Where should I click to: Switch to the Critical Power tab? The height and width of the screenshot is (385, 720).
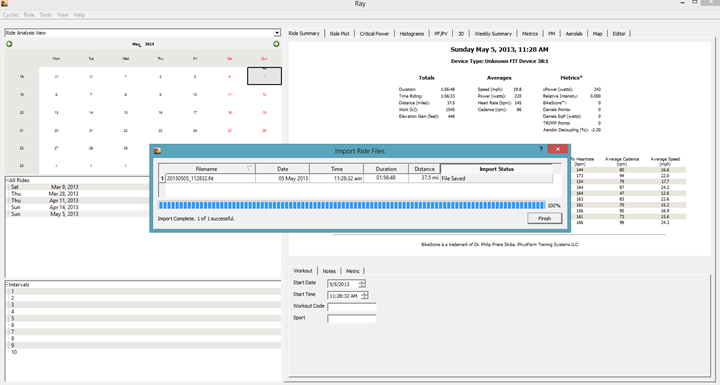pos(374,34)
